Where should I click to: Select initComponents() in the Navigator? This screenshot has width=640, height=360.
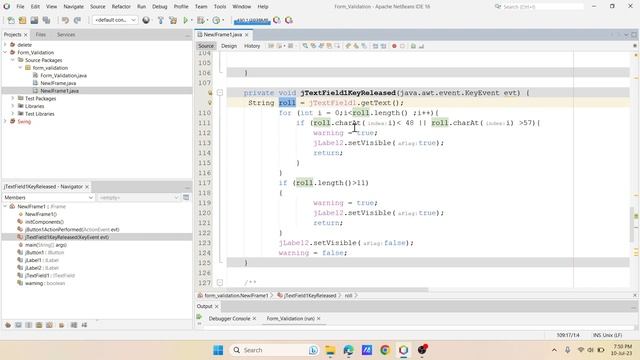(x=44, y=222)
